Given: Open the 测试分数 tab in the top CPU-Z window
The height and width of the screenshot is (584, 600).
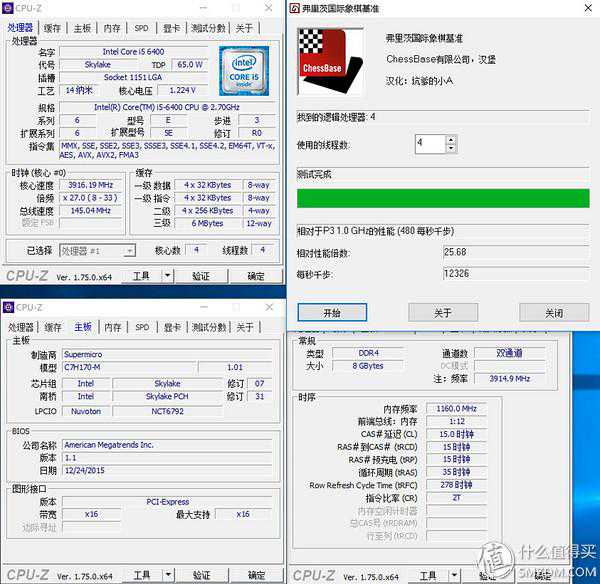Looking at the screenshot, I should click(208, 28).
